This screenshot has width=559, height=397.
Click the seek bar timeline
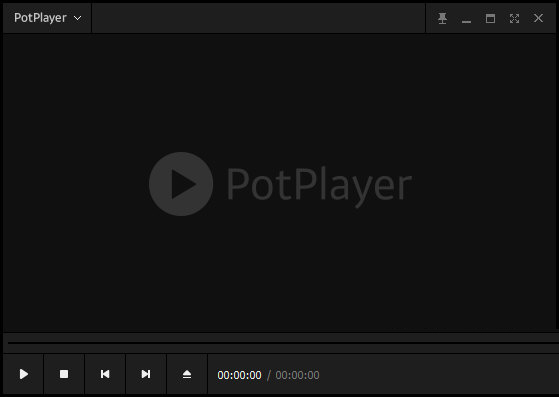[x=283, y=343]
